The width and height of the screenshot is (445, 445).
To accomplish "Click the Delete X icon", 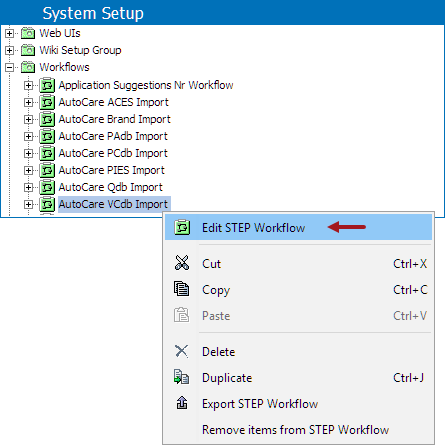I will tap(182, 351).
